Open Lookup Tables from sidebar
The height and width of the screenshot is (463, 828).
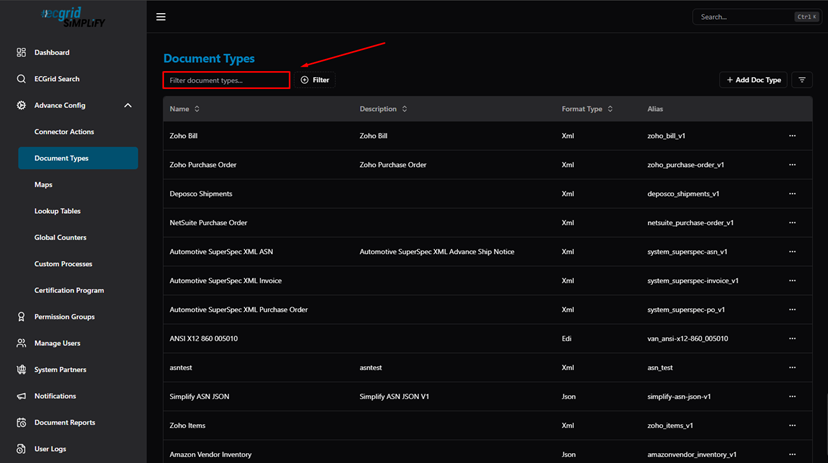[58, 211]
